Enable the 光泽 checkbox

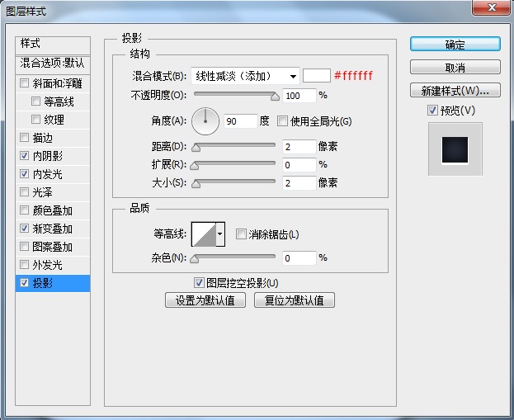click(x=24, y=191)
